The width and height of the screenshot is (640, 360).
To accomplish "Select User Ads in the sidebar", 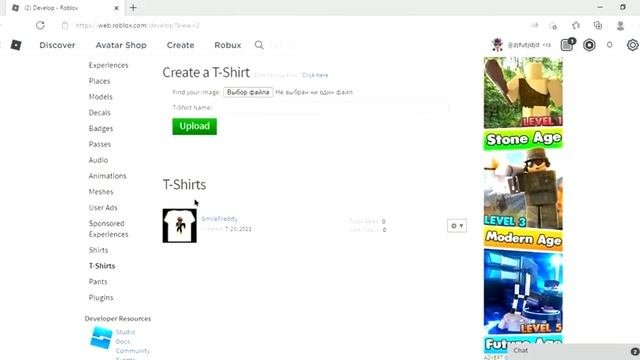I will click(103, 208).
